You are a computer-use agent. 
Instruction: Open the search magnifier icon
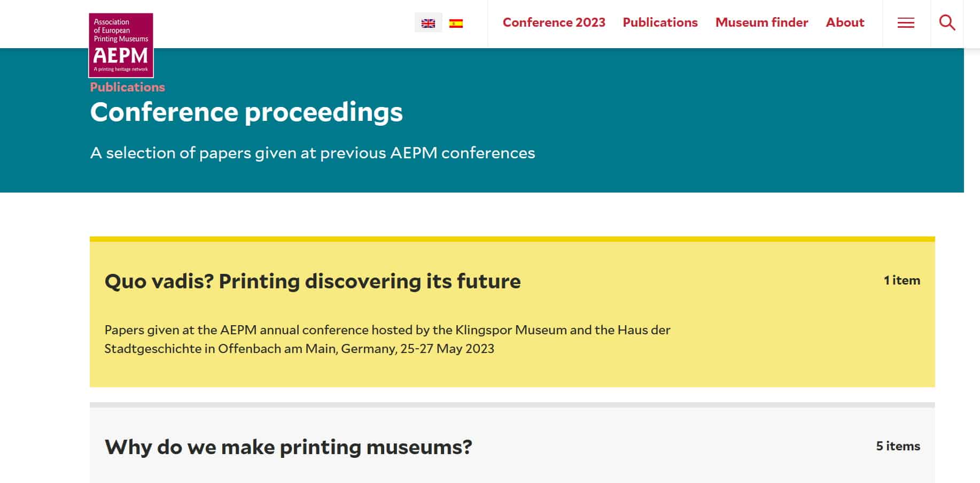point(947,22)
